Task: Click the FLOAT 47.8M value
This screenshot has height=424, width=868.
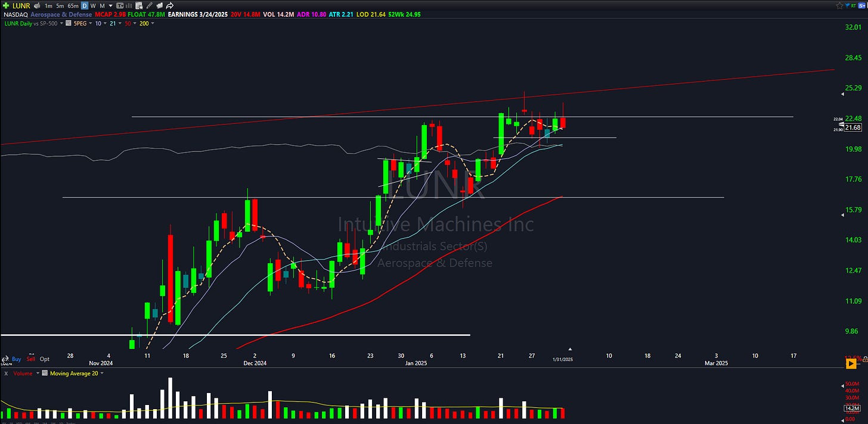Action: point(146,15)
